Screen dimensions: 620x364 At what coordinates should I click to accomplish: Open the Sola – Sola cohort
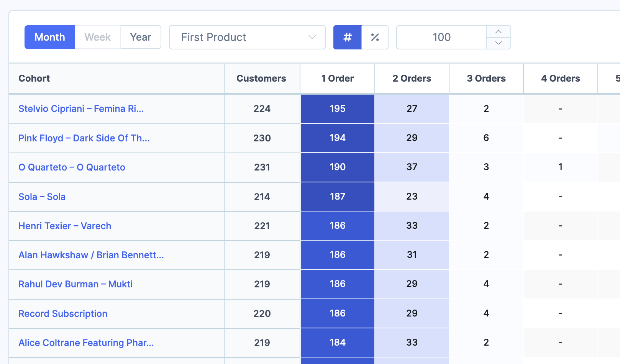(42, 197)
